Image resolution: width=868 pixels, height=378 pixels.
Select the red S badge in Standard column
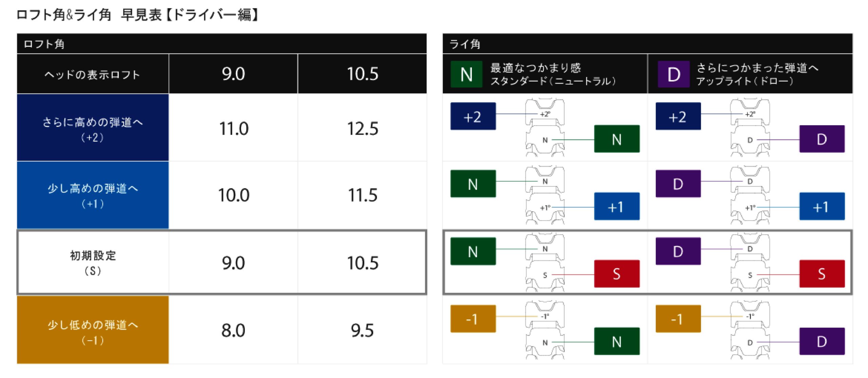617,274
